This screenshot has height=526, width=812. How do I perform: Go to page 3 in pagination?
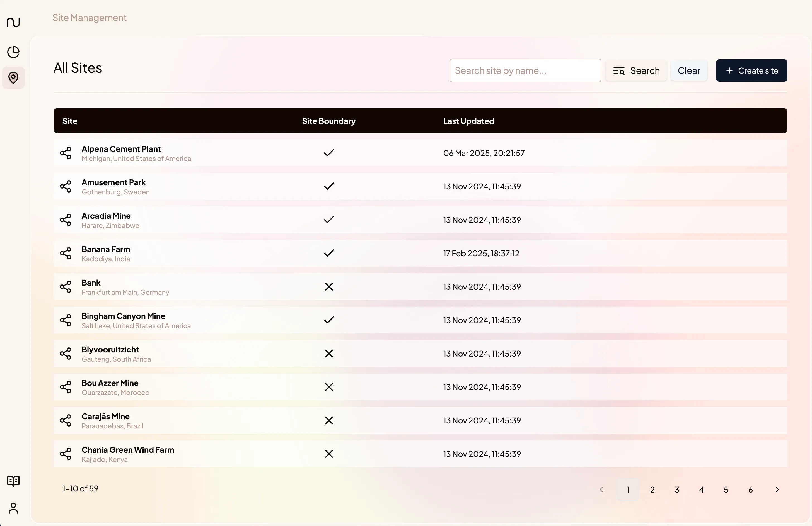pyautogui.click(x=677, y=490)
